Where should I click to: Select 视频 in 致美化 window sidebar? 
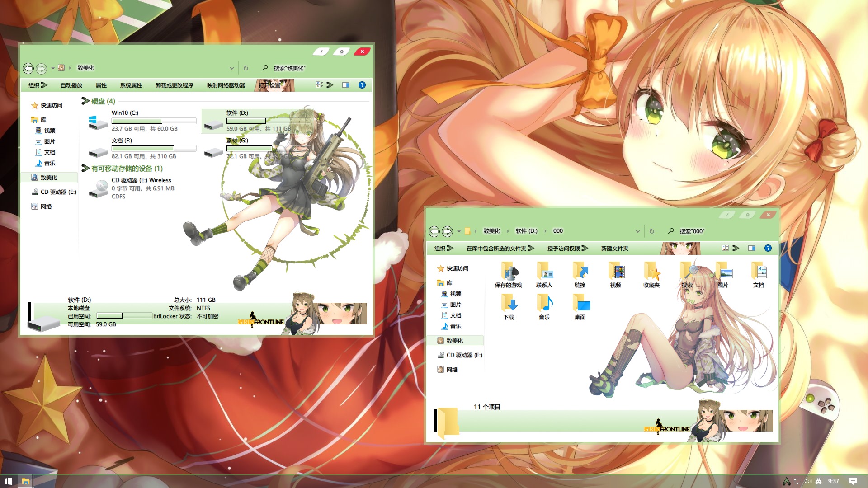point(45,131)
